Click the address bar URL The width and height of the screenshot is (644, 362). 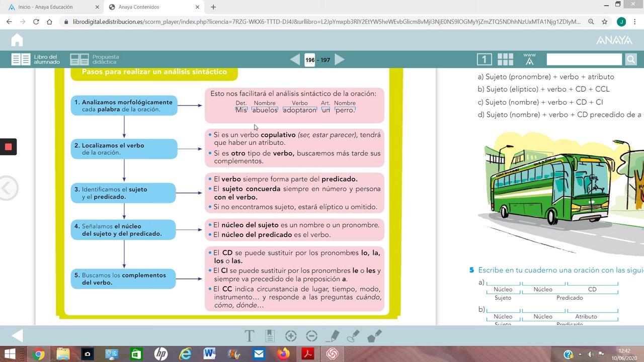327,22
